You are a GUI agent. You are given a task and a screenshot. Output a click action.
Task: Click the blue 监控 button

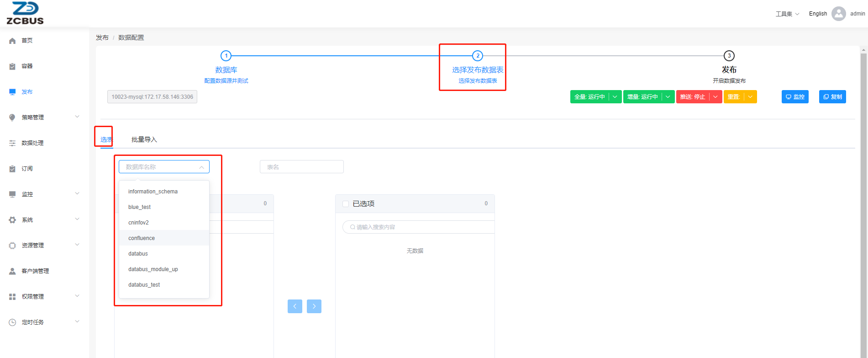coord(795,97)
